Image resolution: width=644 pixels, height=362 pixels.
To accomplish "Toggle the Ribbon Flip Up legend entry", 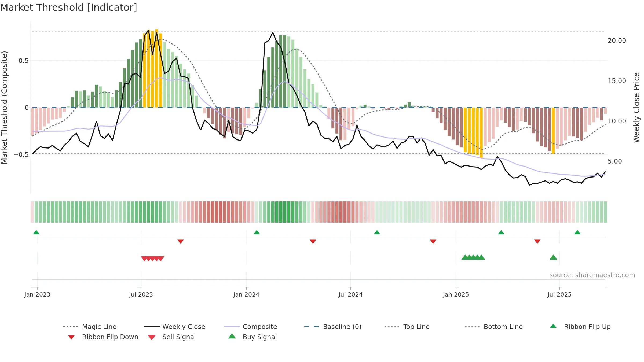I will pos(580,327).
